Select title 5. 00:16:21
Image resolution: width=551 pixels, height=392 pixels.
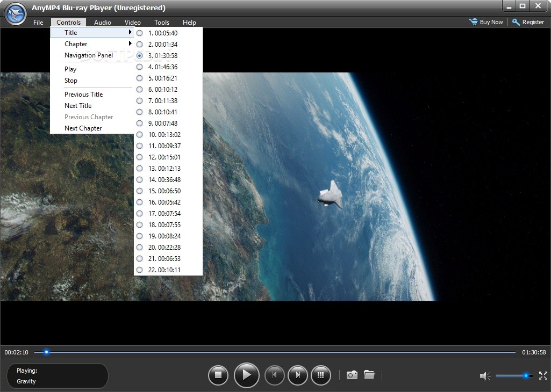point(168,78)
